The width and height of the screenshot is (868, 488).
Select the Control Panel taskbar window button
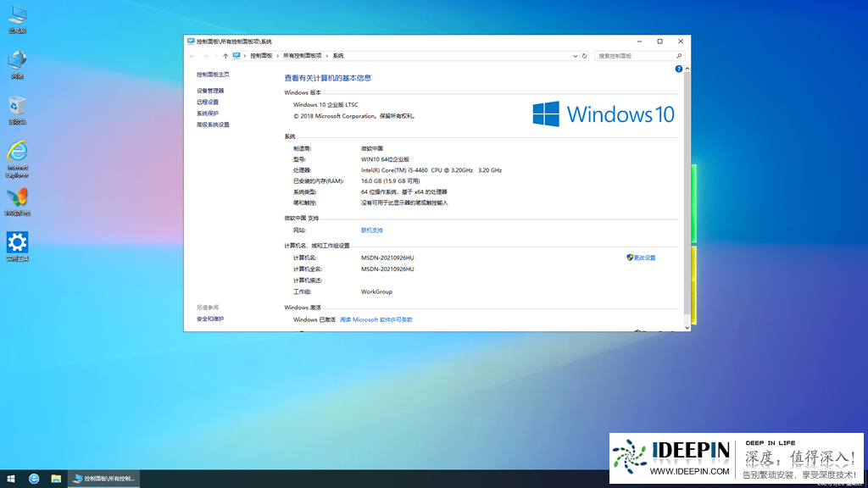pyautogui.click(x=104, y=479)
